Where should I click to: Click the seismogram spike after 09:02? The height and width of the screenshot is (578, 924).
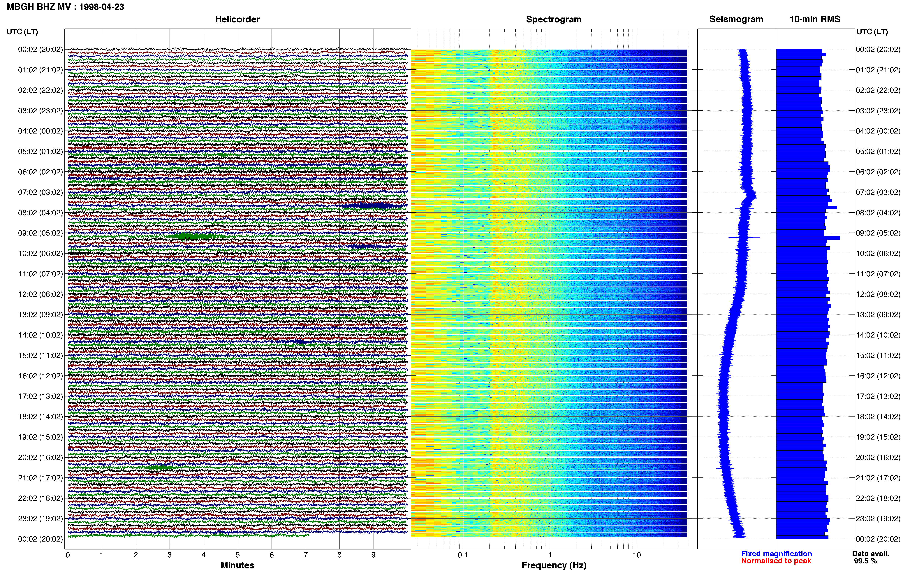(744, 237)
